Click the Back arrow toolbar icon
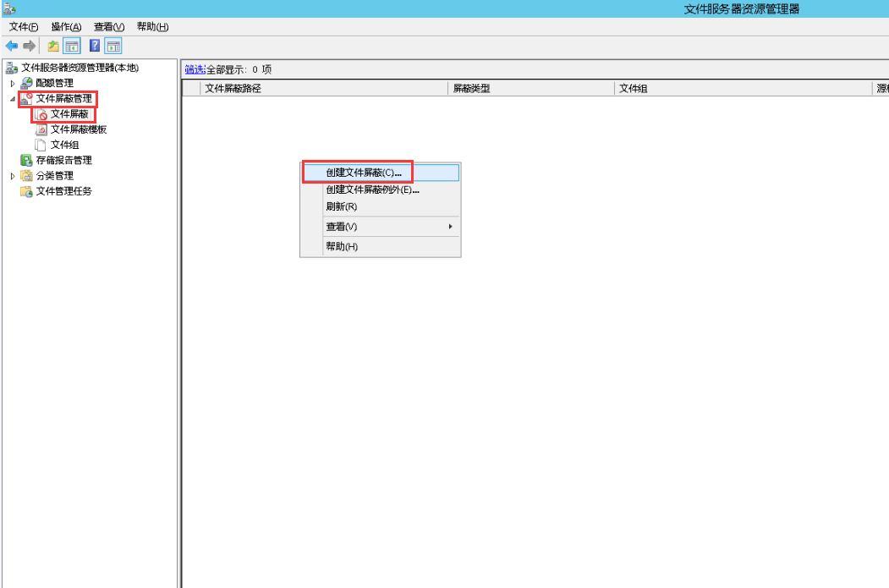This screenshot has width=889, height=588. 11,46
